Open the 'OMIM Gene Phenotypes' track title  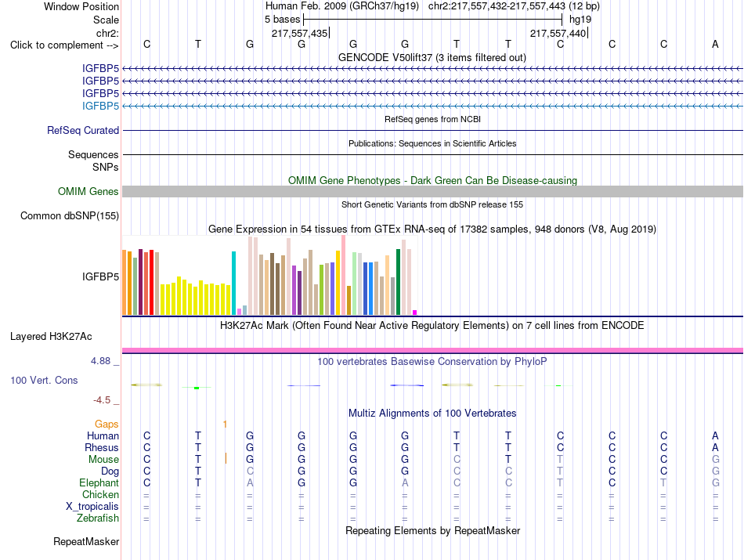tap(432, 180)
